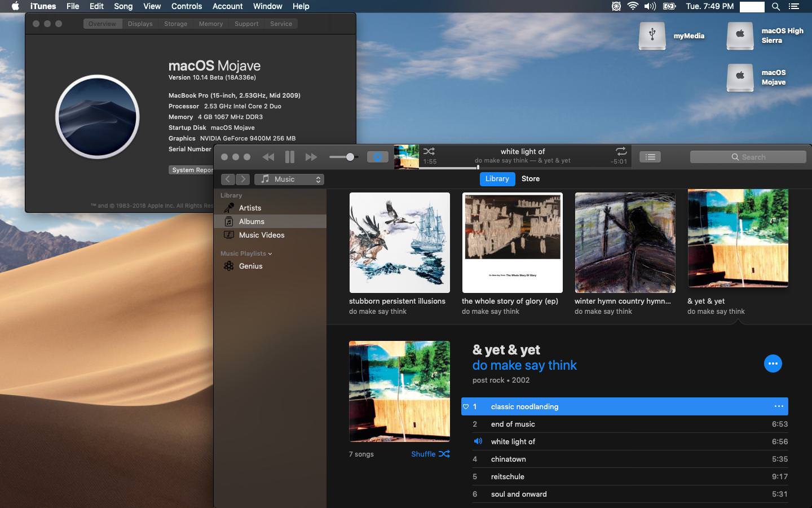Open more options for classic noodlanding row
The image size is (812, 508).
coord(779,406)
